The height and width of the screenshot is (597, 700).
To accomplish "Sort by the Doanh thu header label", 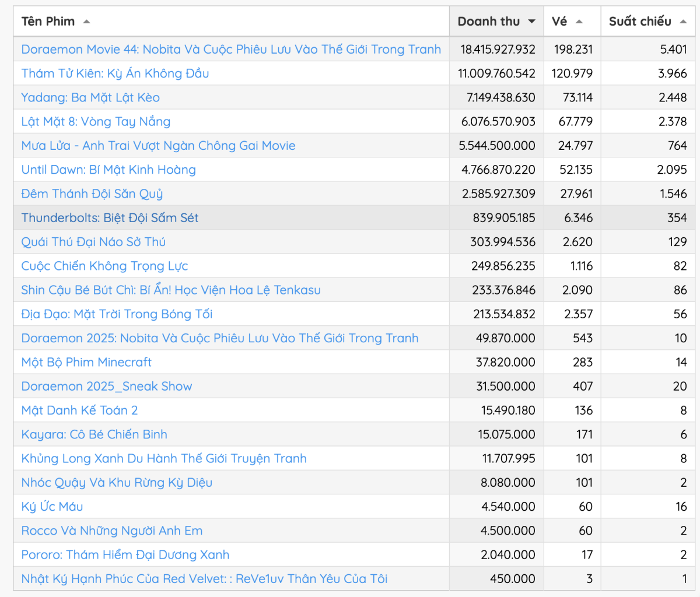I will pos(488,22).
